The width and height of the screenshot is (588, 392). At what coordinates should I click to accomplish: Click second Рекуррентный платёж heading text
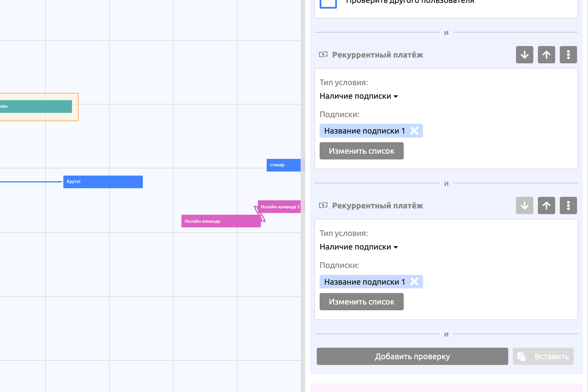378,205
